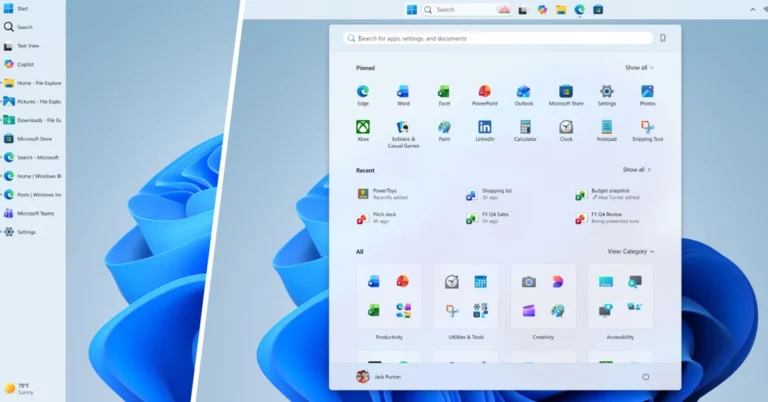The width and height of the screenshot is (768, 402).
Task: Show hidden icons chevron in top taskbar
Action: coord(753,10)
